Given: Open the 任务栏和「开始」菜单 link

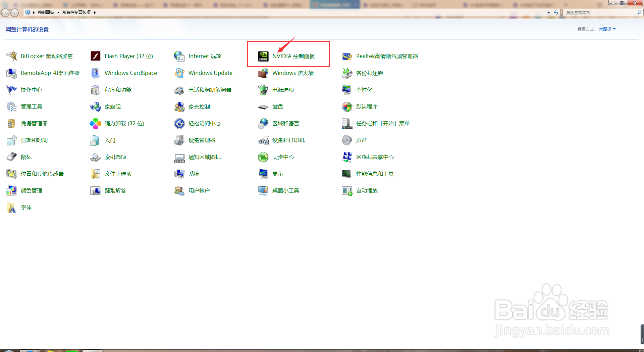Looking at the screenshot, I should [383, 123].
